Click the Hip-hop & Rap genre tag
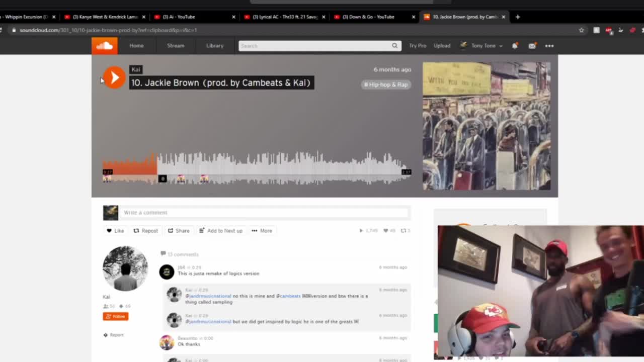 pos(385,84)
